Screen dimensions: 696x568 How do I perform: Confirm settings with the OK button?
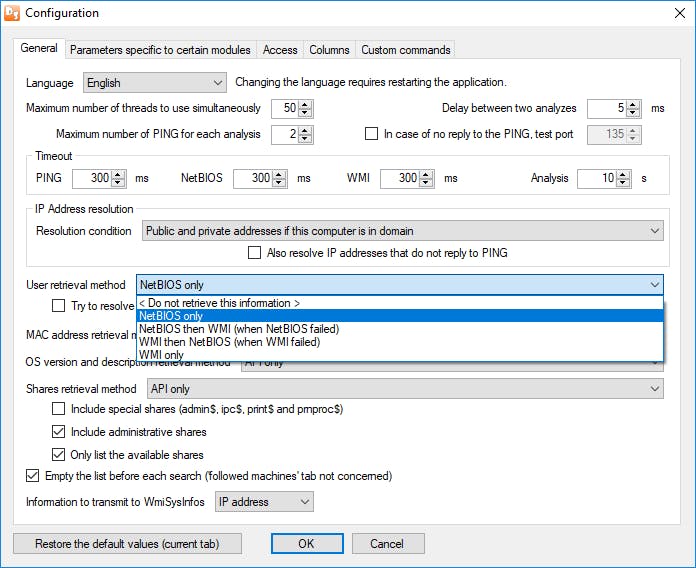coord(307,544)
